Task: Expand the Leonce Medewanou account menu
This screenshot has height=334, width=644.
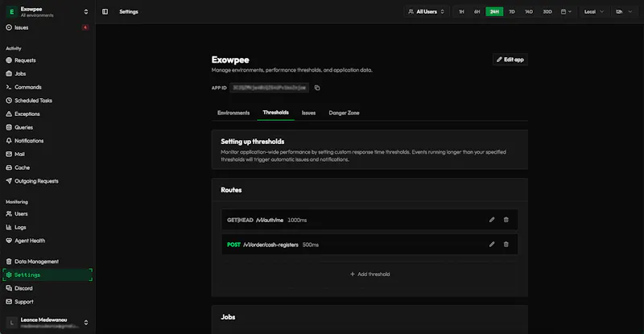Action: pos(86,323)
